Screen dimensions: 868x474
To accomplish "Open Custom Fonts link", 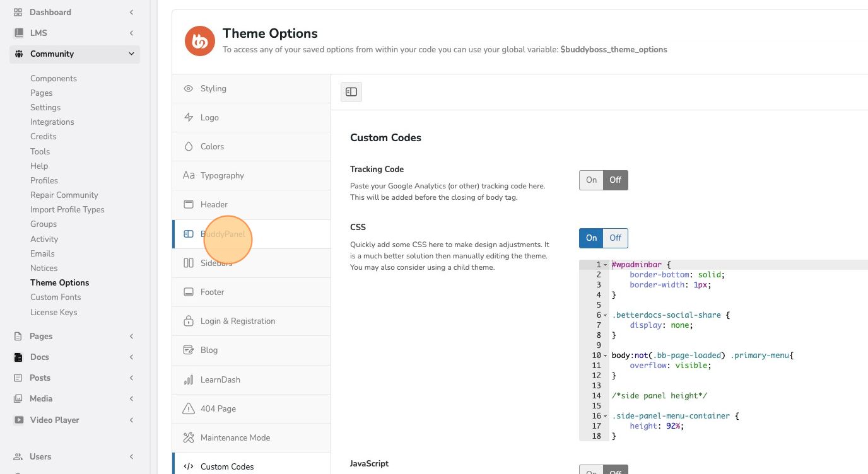I will pos(56,297).
